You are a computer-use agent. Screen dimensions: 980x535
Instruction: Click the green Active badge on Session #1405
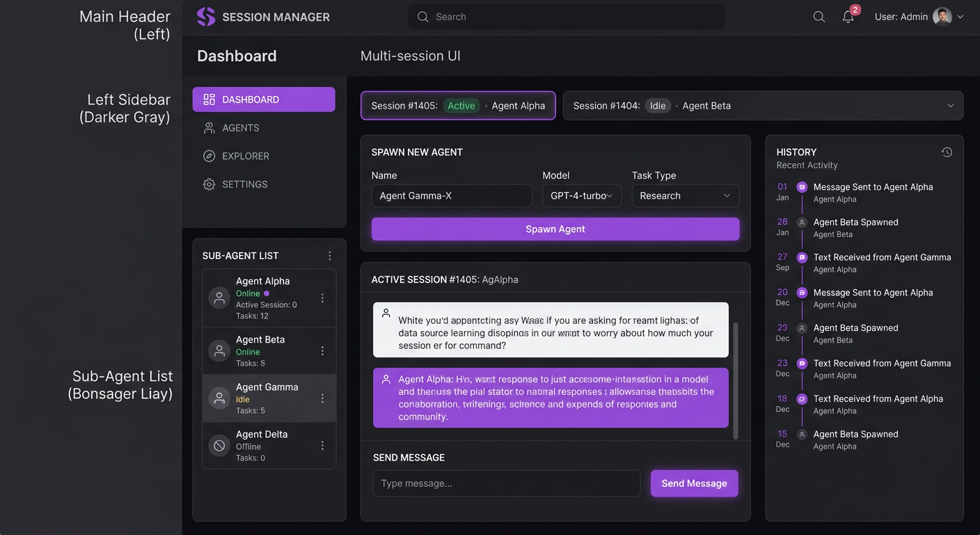tap(461, 106)
